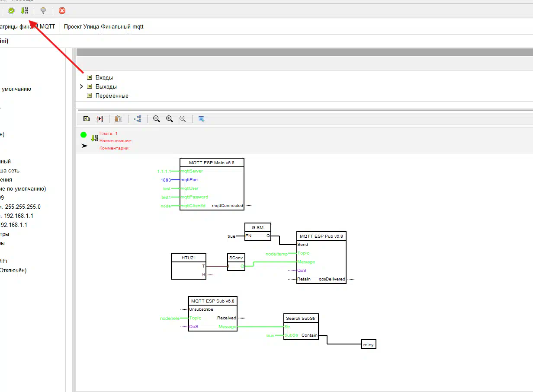The image size is (533, 392).
Task: Click the Received output on Sub block
Action: point(227,318)
